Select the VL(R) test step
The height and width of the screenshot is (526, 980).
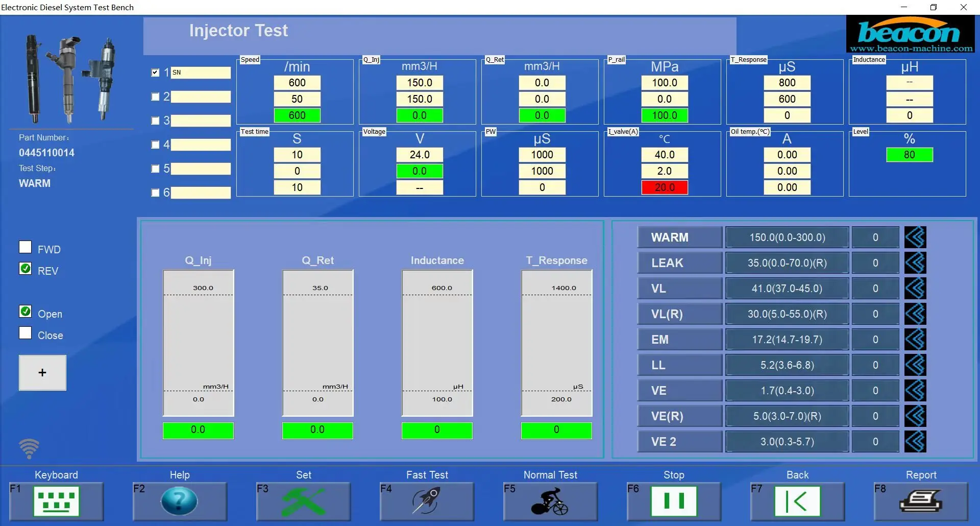click(680, 314)
